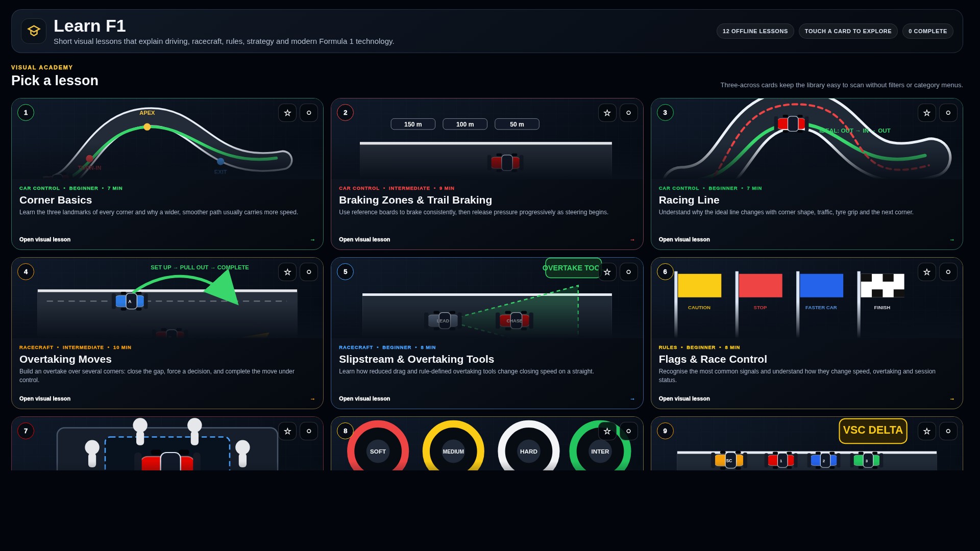Image resolution: width=980 pixels, height=551 pixels.
Task: Open visual lesson for Overtaking Moves
Action: pos(45,398)
